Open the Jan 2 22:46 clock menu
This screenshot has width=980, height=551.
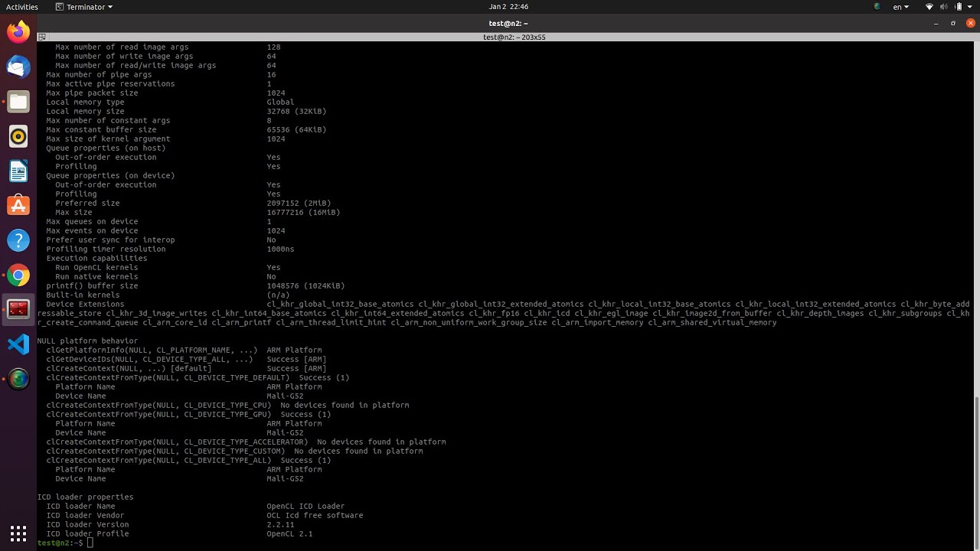(508, 7)
